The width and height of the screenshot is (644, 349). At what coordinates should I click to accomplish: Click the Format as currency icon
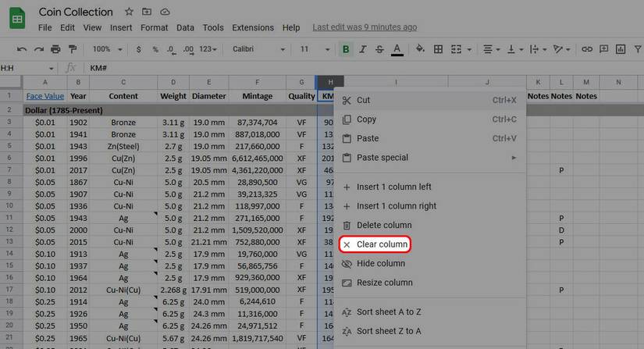pos(139,49)
